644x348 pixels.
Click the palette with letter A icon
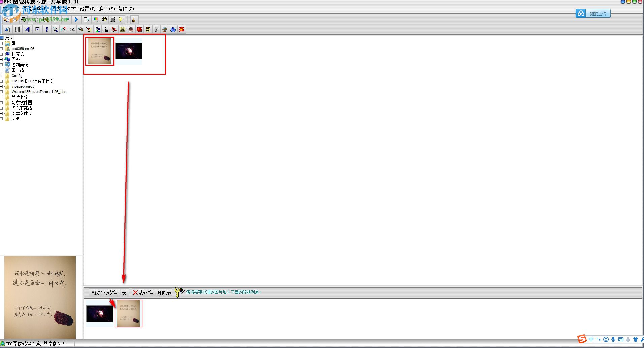pyautogui.click(x=104, y=20)
